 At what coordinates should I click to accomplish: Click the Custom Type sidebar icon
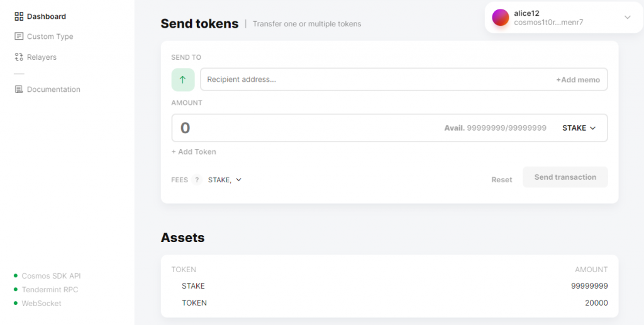[19, 36]
